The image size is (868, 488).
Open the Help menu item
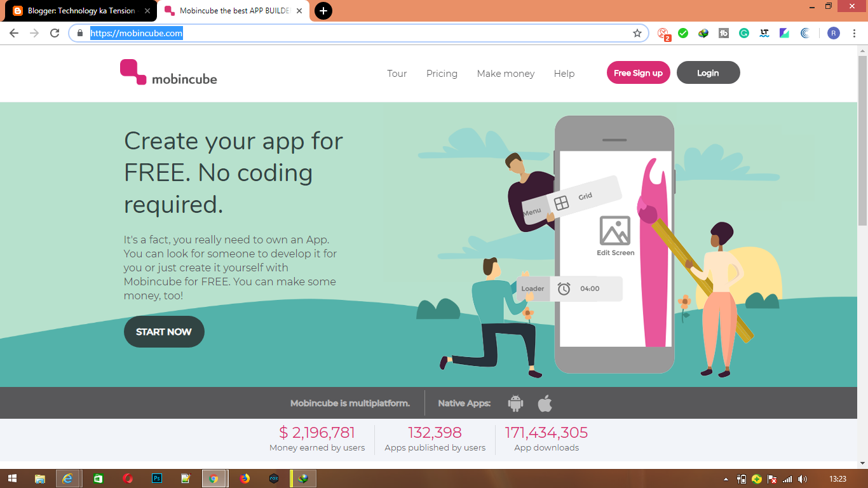pyautogui.click(x=564, y=74)
